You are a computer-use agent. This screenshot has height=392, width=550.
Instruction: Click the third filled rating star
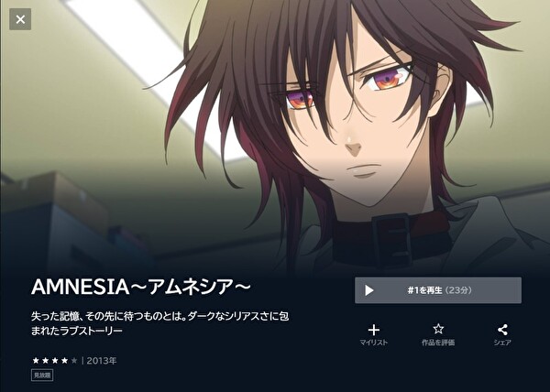click(x=55, y=360)
